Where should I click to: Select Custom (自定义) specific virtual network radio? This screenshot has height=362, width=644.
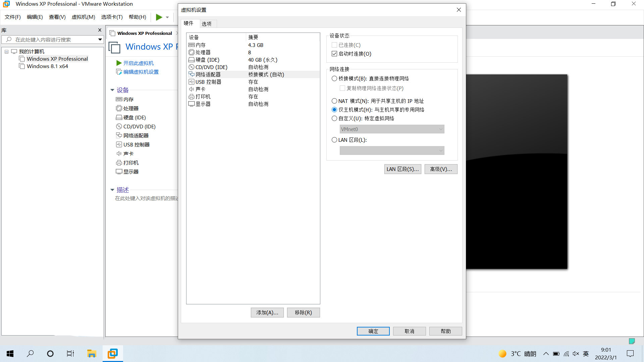[334, 118]
